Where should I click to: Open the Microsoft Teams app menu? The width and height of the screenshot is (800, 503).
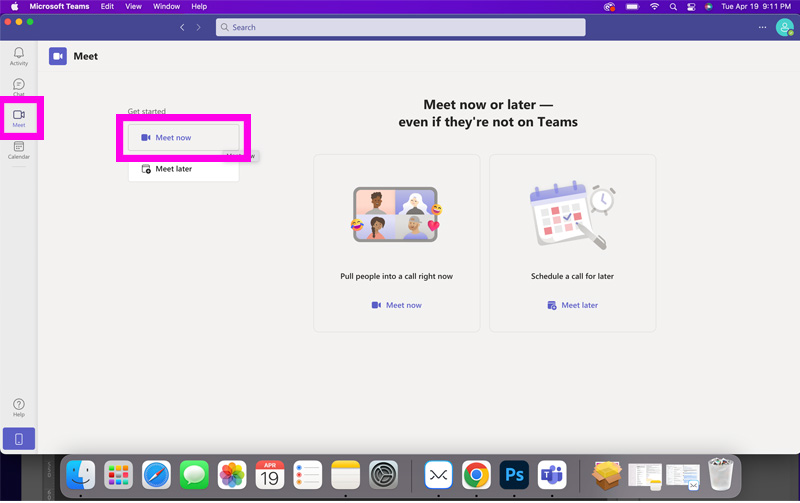(x=59, y=7)
